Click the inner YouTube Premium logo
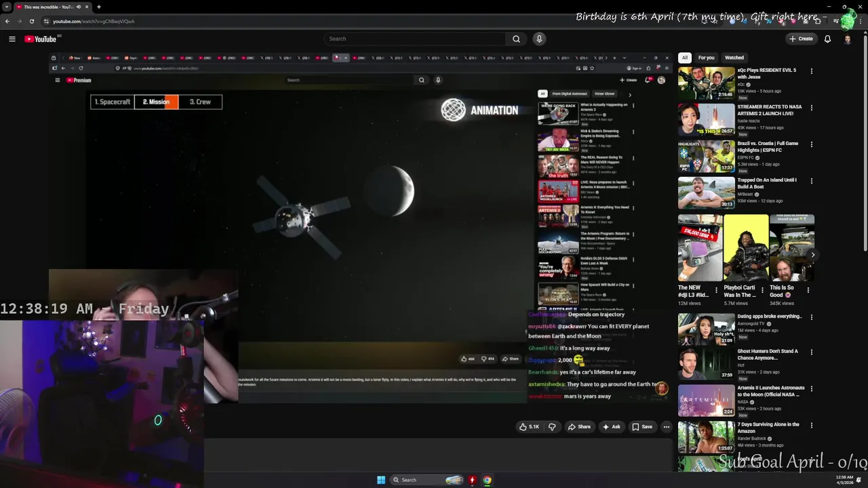 (79, 80)
